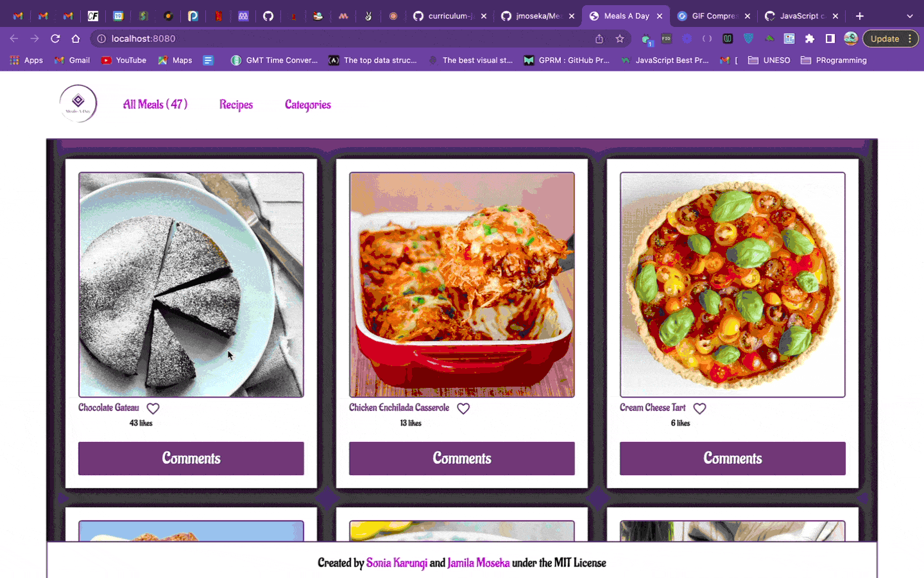The height and width of the screenshot is (578, 924).
Task: Open the UNESO bookmarks folder
Action: pos(769,60)
